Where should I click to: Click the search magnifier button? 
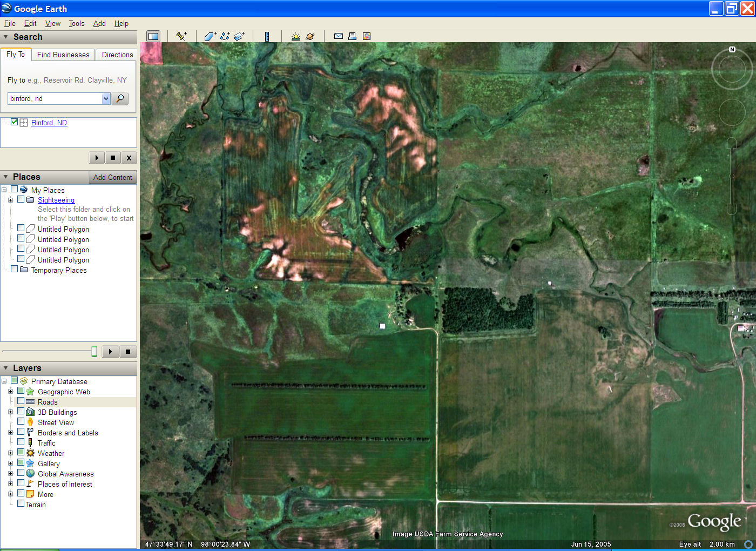point(120,98)
